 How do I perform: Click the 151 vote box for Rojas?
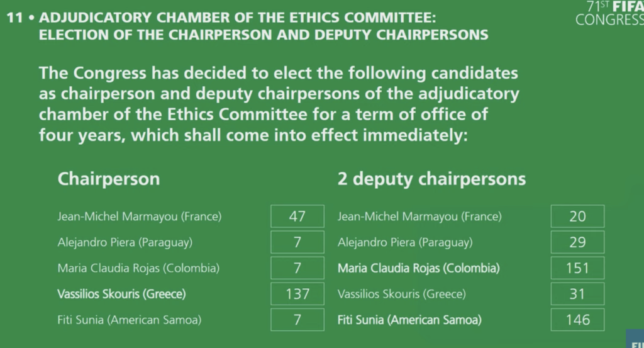click(x=577, y=268)
